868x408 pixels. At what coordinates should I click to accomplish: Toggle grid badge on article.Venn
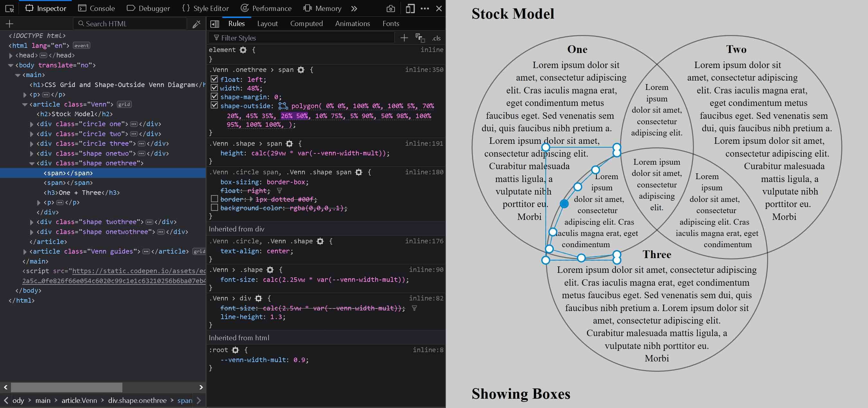124,104
